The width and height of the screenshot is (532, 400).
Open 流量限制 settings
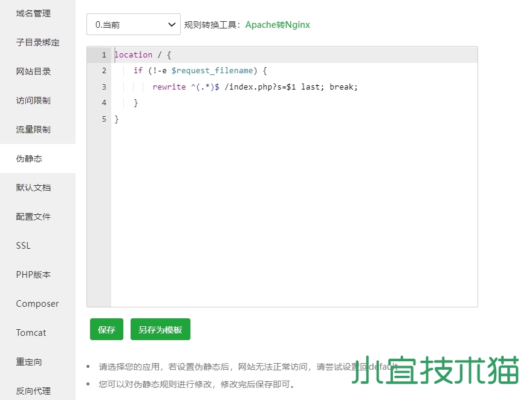pos(33,130)
